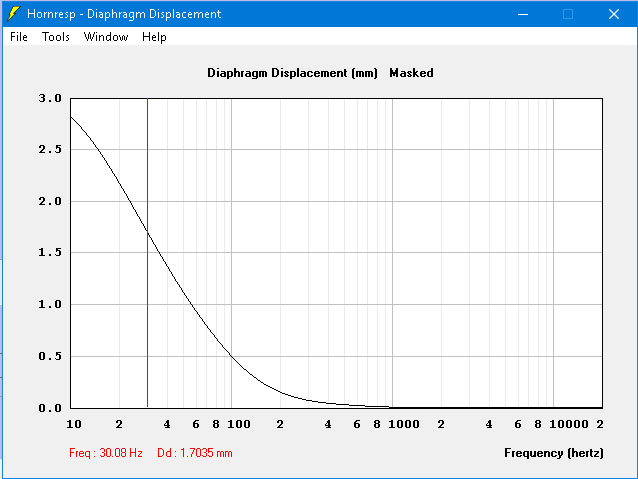
Task: Click the 'Dd : 1.7035 mm' readout
Action: click(x=194, y=453)
